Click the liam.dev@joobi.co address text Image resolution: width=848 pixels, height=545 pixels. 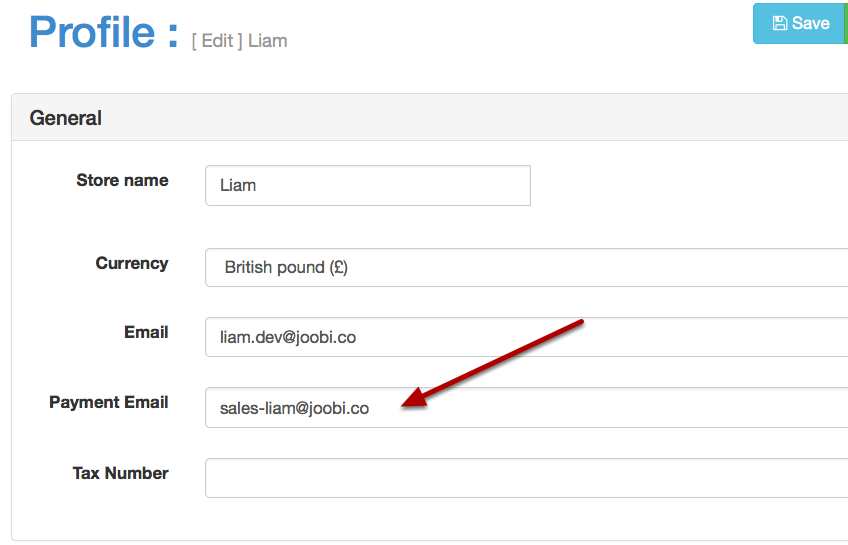[x=288, y=337]
